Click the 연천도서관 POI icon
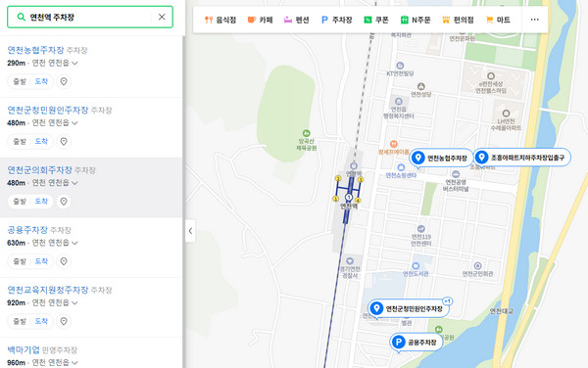The image size is (588, 368). coord(416,266)
